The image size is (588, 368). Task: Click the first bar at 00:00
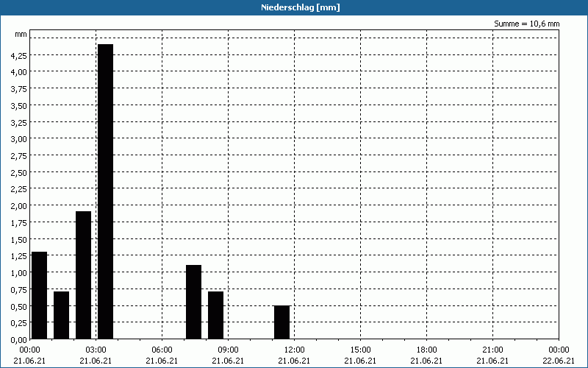[40, 296]
